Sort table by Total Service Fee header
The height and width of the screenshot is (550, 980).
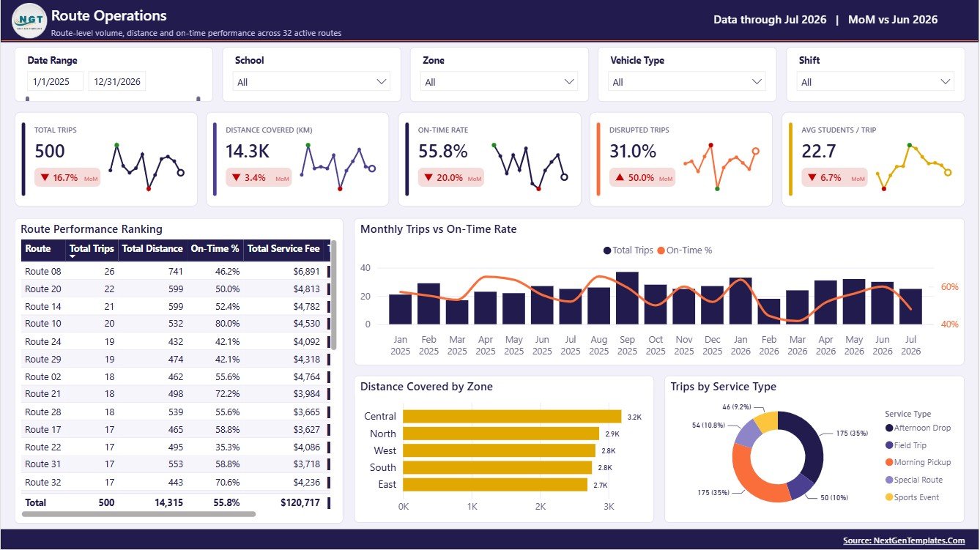tap(283, 249)
